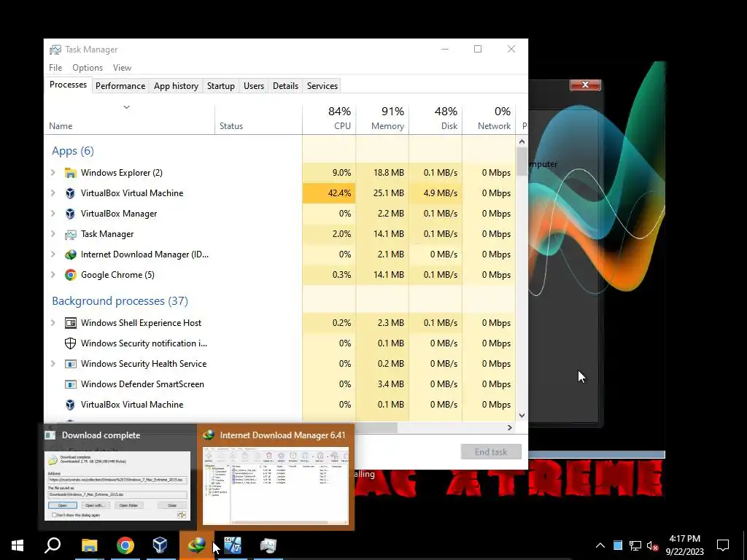
Task: Expand the VirtualBox Manager row
Action: coord(53,214)
